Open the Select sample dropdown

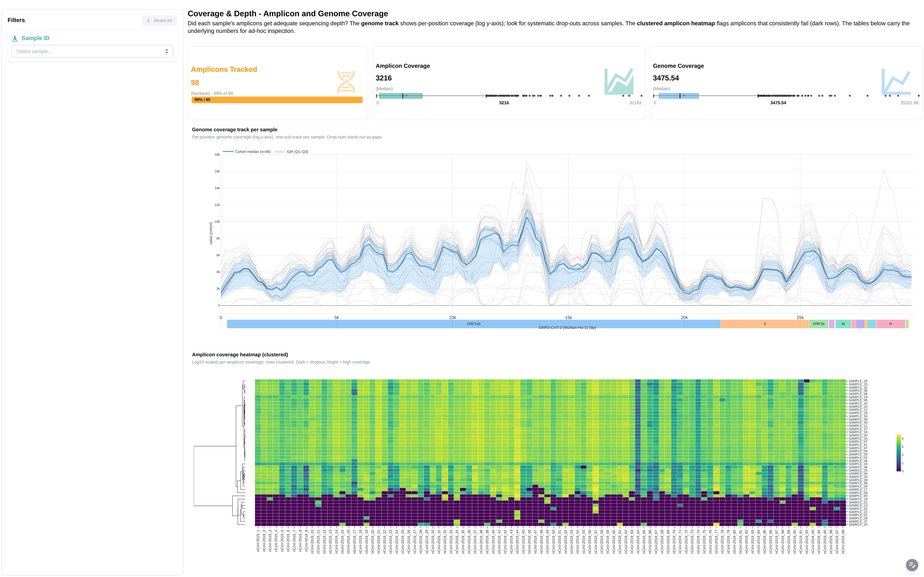[x=92, y=51]
